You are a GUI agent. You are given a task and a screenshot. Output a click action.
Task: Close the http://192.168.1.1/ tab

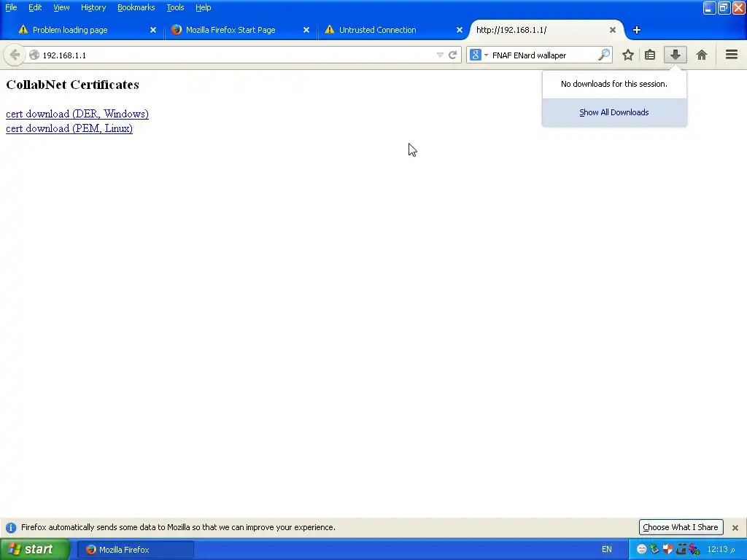tap(613, 30)
